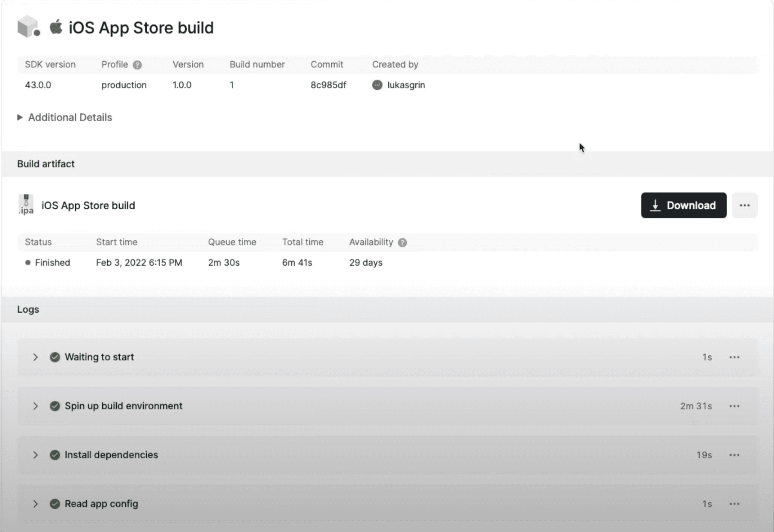Open the overflow menu on Spin up build environment
The width and height of the screenshot is (774, 532).
pos(735,406)
